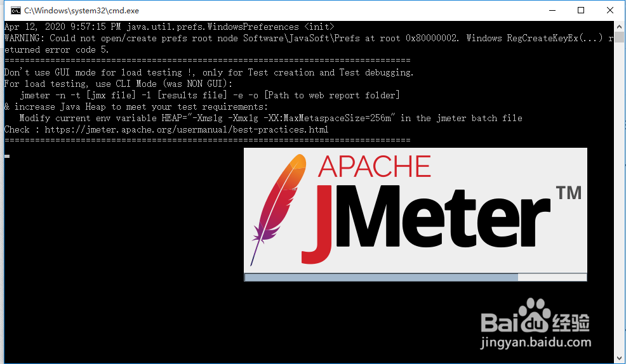Minimize the cmd.exe window
This screenshot has width=626, height=364.
pos(552,10)
